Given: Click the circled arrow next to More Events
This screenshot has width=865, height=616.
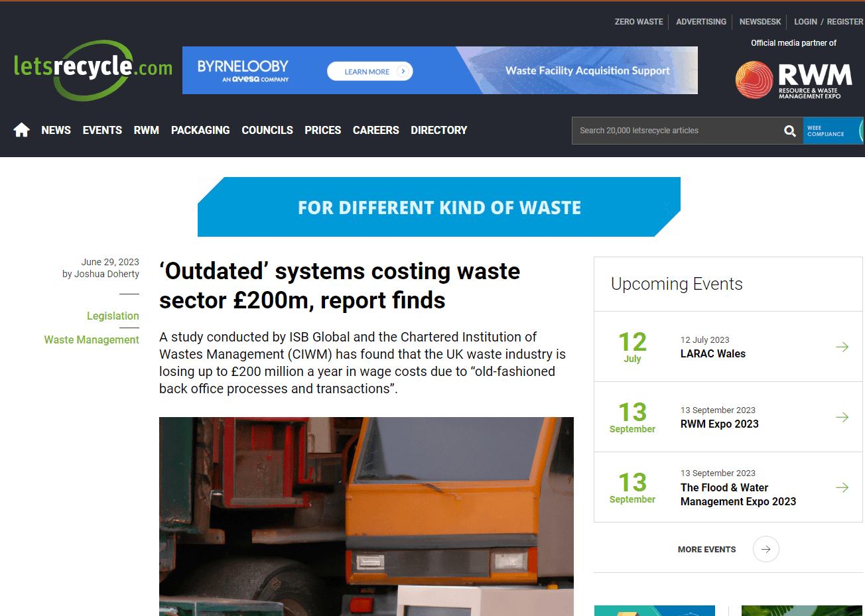Looking at the screenshot, I should [x=765, y=549].
